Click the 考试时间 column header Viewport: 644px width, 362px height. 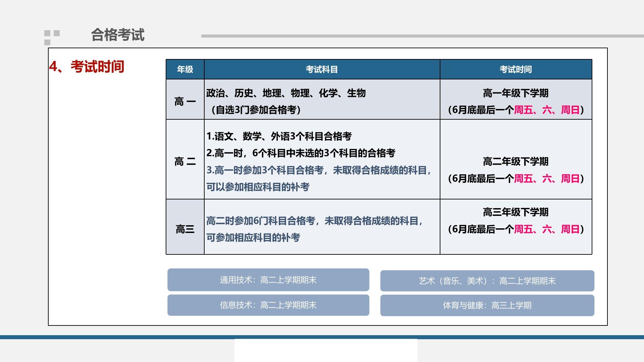click(x=516, y=69)
